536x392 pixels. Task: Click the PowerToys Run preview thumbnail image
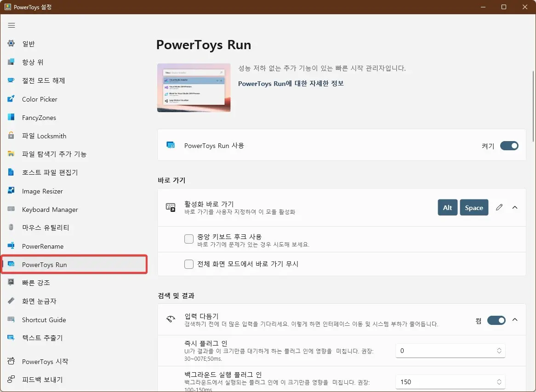coord(194,87)
